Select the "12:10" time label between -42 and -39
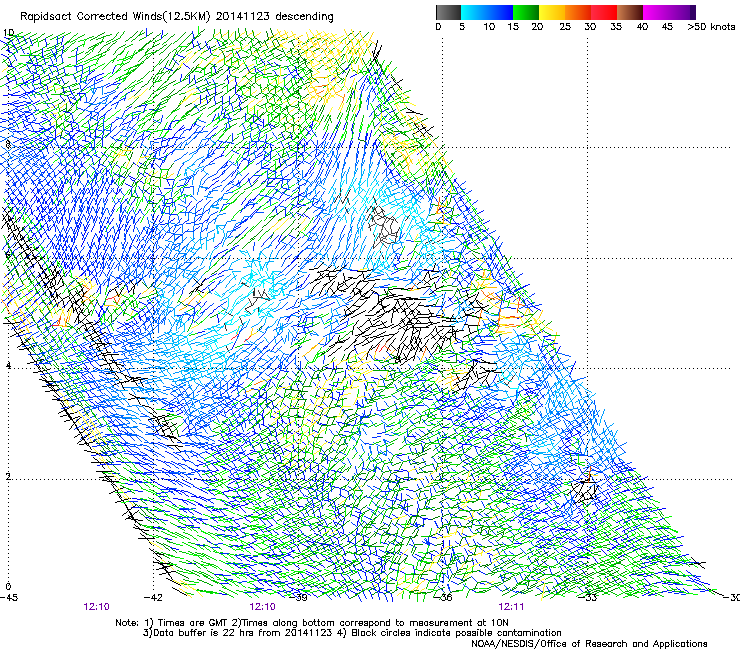 tap(262, 607)
